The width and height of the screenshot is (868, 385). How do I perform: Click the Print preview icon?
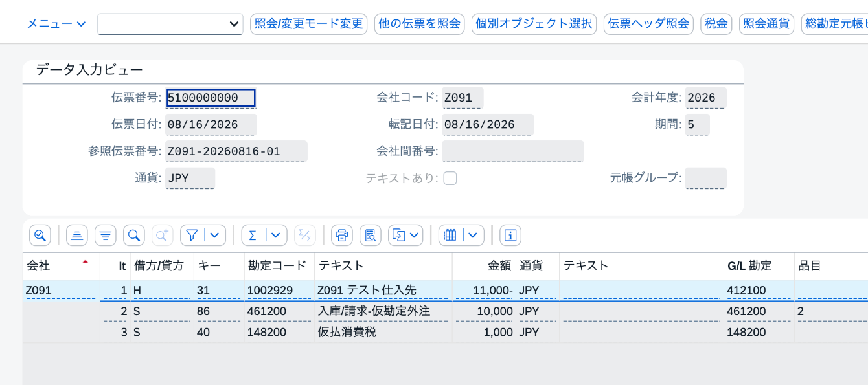coord(371,236)
